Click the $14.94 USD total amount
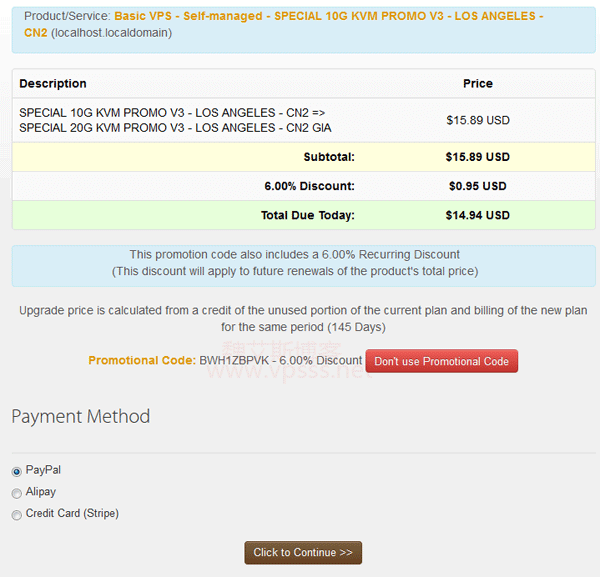 [477, 215]
